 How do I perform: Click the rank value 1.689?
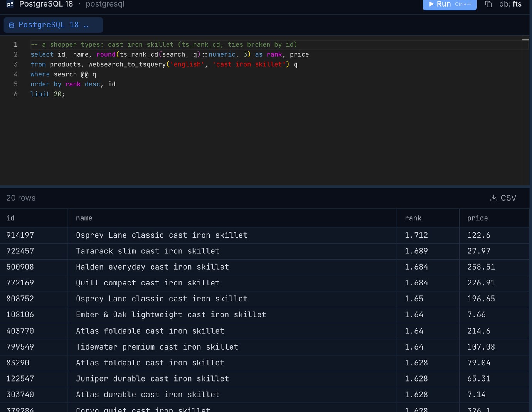pos(416,251)
